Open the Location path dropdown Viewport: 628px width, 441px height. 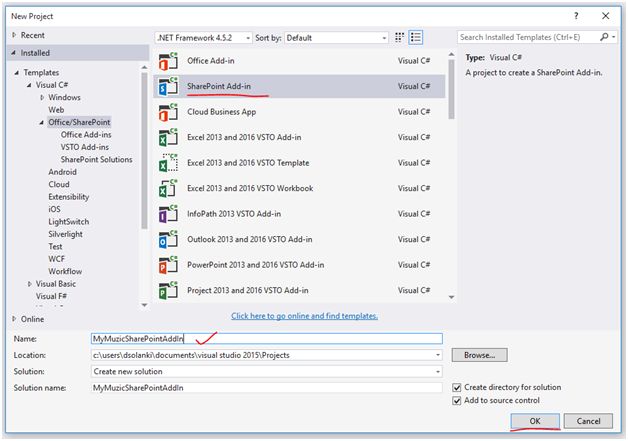point(438,355)
